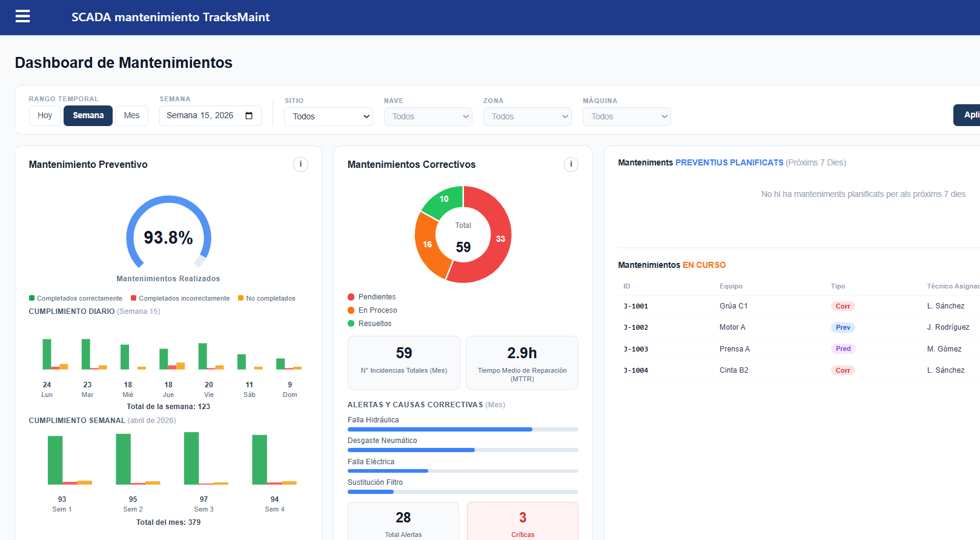Open the calendar picker icon in Semana field
Screen dimensions: 980x540
click(x=249, y=116)
